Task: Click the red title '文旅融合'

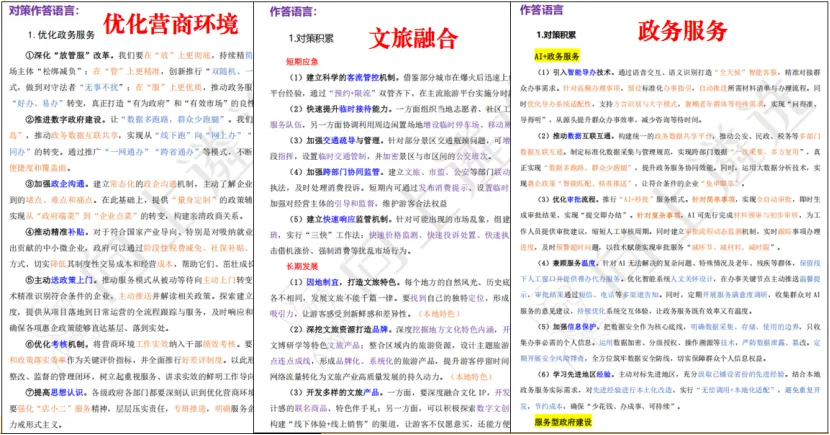Action: click(x=413, y=38)
